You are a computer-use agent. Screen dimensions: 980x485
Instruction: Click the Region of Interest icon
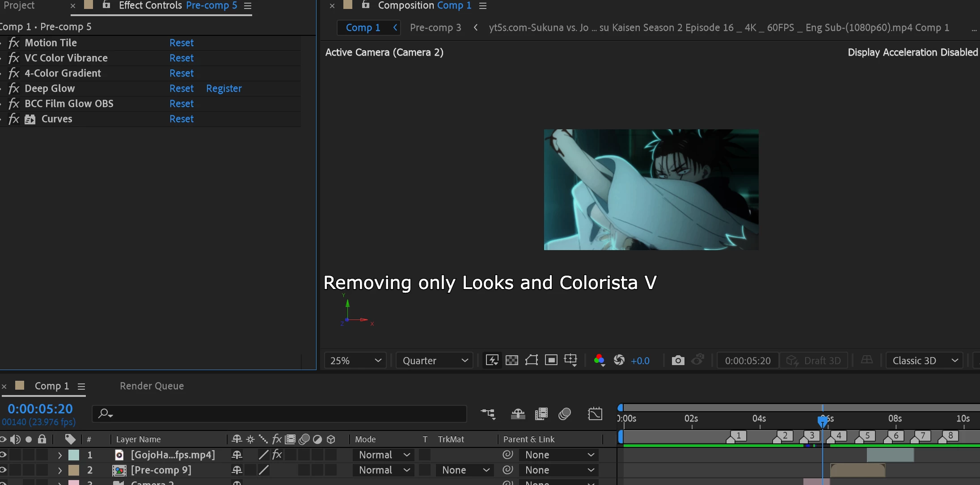click(x=551, y=361)
